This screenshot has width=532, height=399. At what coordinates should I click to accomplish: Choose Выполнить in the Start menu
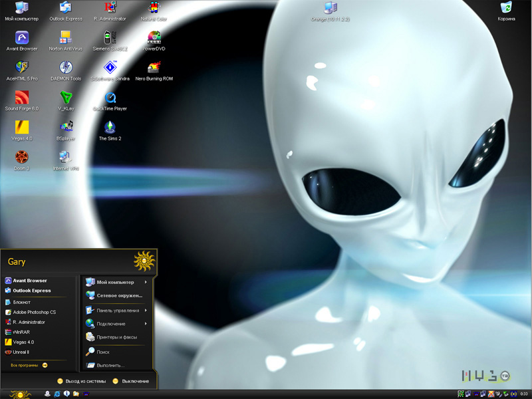[x=110, y=365]
